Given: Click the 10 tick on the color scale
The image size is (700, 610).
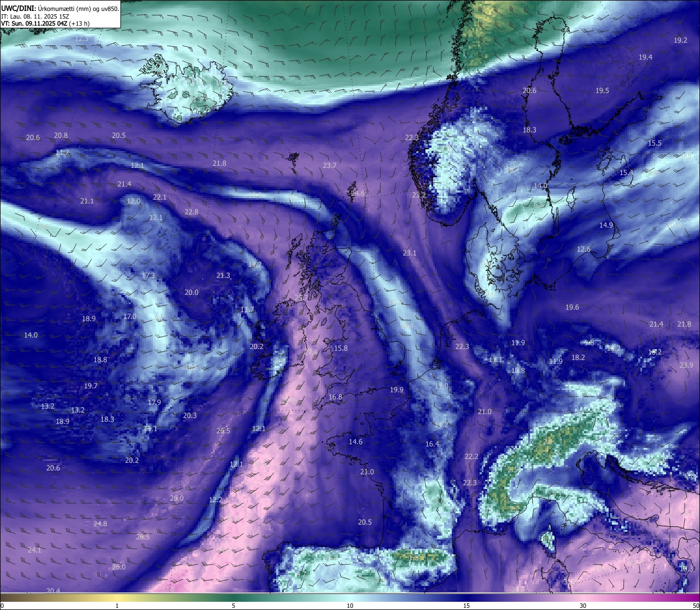Looking at the screenshot, I should pyautogui.click(x=350, y=606).
